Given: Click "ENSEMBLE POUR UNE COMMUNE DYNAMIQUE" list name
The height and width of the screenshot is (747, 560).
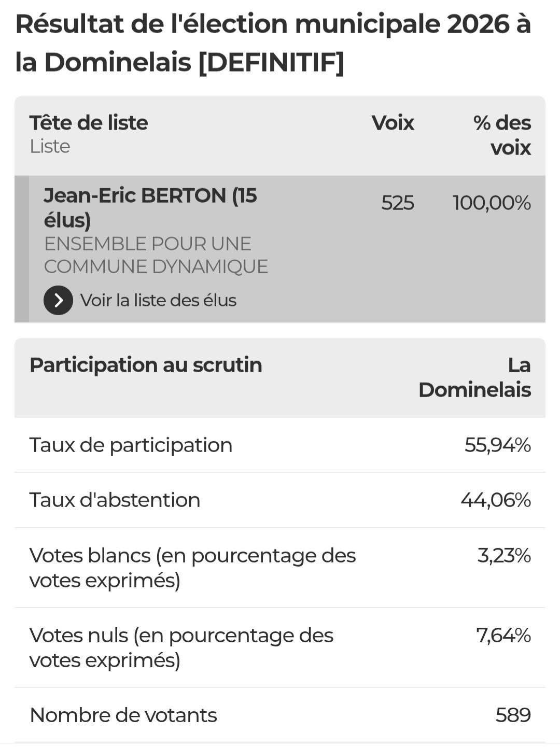Looking at the screenshot, I should coord(156,255).
